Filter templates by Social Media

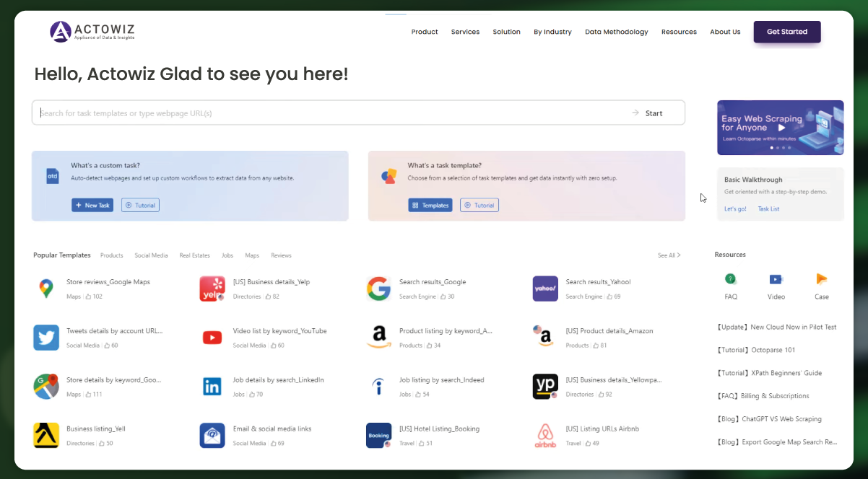151,255
